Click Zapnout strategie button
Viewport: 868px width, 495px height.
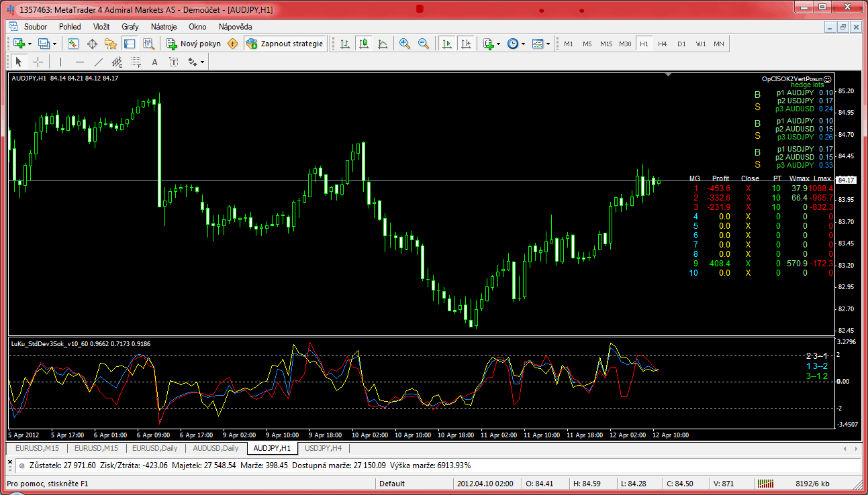pos(285,44)
